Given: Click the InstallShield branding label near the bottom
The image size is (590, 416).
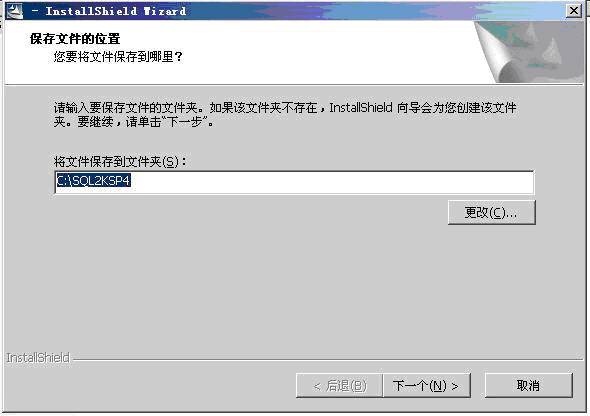Looking at the screenshot, I should tap(38, 358).
